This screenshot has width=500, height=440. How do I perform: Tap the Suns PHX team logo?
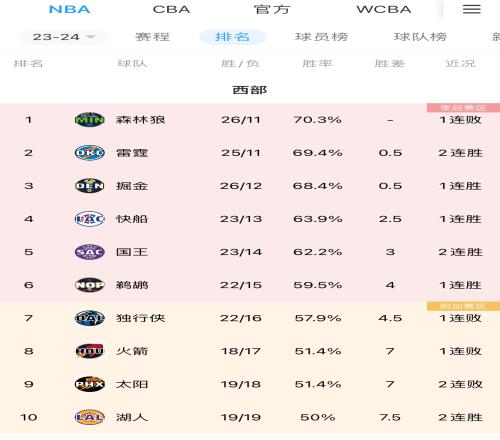tap(89, 384)
